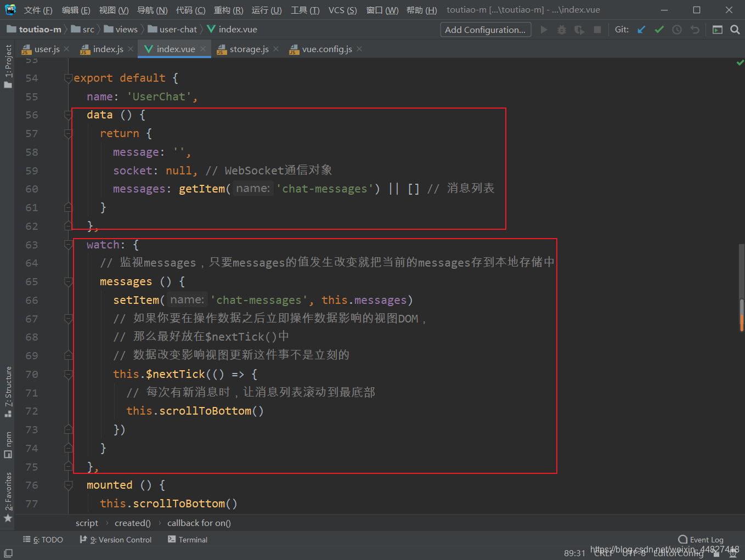The height and width of the screenshot is (560, 745).
Task: Switch to the user.js editor tab
Action: click(46, 49)
